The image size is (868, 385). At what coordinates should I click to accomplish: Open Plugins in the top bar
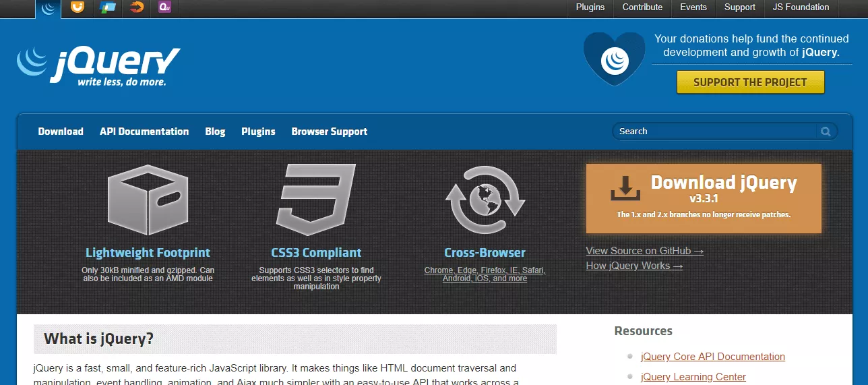[x=590, y=7]
